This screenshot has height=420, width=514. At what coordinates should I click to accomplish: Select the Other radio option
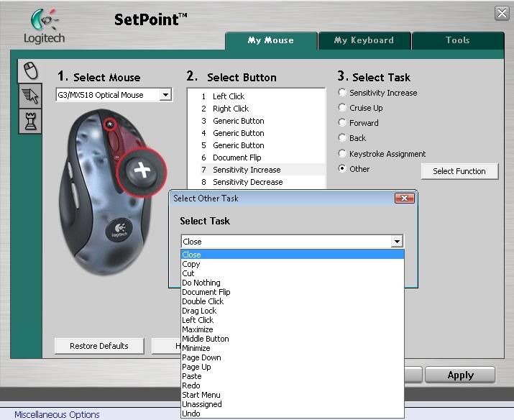342,168
